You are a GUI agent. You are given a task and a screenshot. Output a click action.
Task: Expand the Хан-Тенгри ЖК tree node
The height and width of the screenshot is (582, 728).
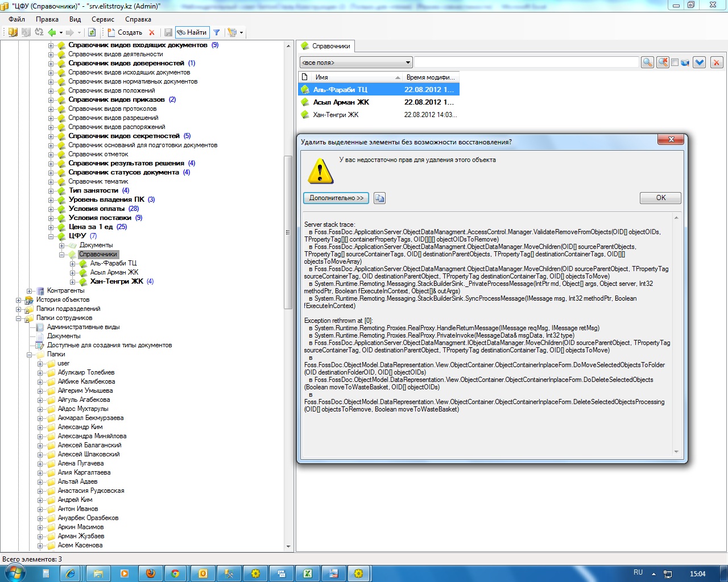[x=73, y=281]
